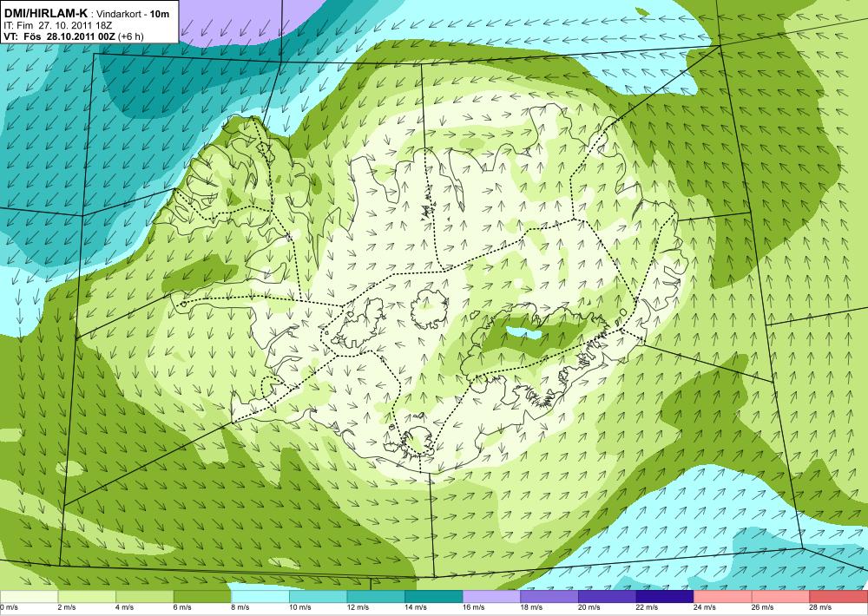Click the "6 m/s" legend label
The image size is (868, 616).
182,607
